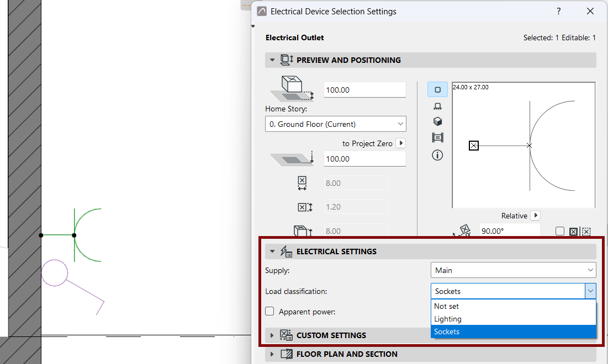Click the elevation to project zero icon
The image size is (608, 364).
[x=292, y=159]
